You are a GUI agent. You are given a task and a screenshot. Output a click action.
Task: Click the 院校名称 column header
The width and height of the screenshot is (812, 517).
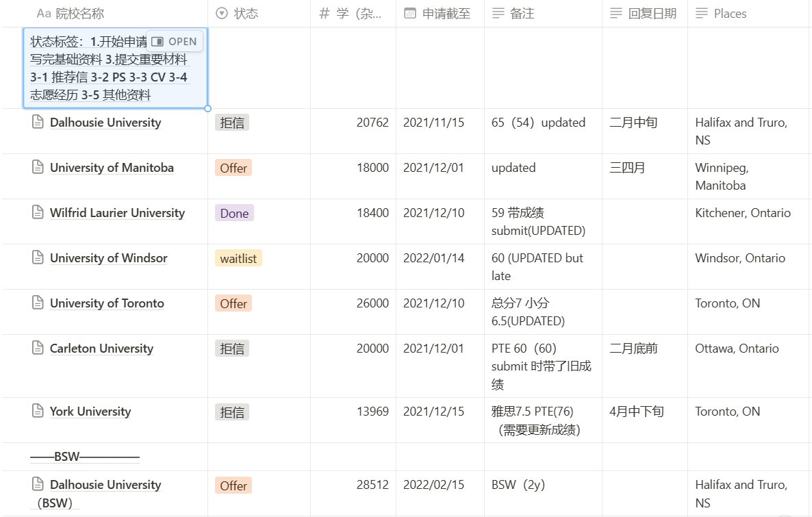tap(71, 14)
